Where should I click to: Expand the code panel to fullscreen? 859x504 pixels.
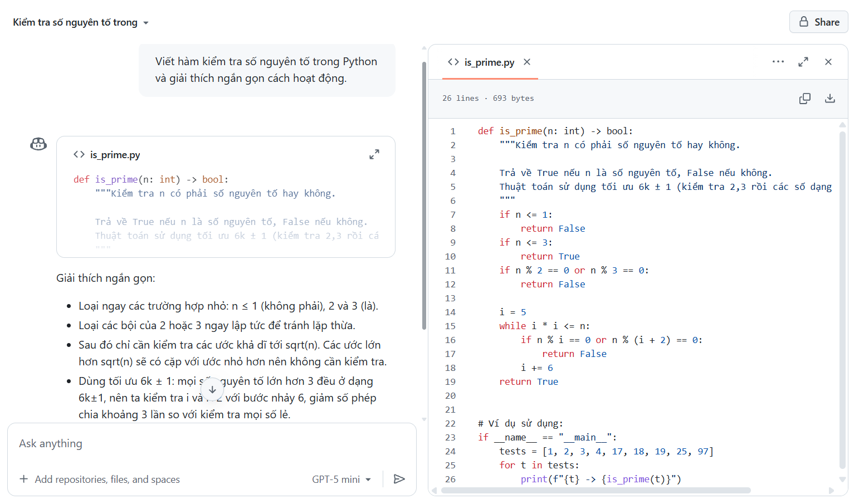click(803, 62)
